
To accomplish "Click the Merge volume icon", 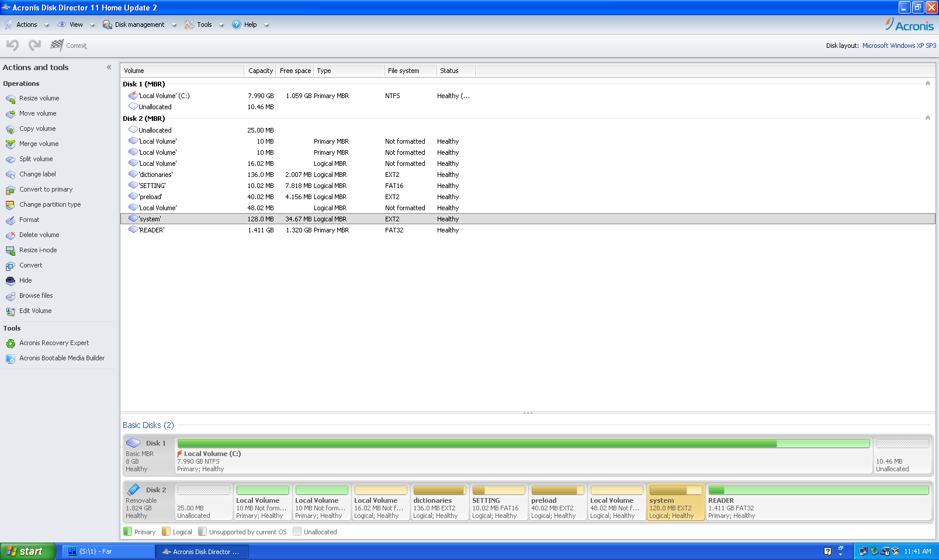I will tap(10, 144).
